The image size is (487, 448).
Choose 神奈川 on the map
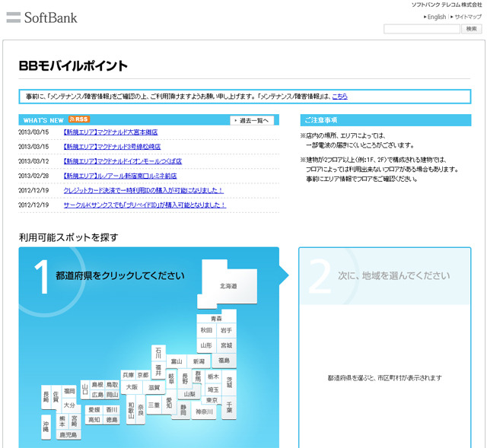click(205, 411)
